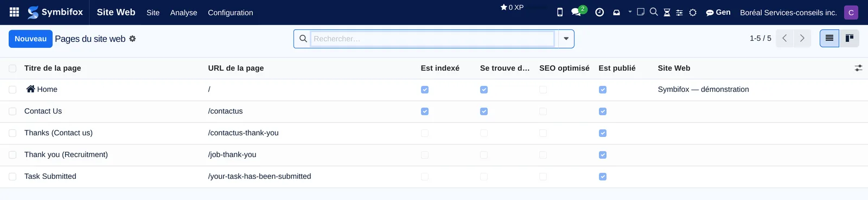Open the Site Web app home
Viewport: 868px width, 200px height.
click(116, 12)
